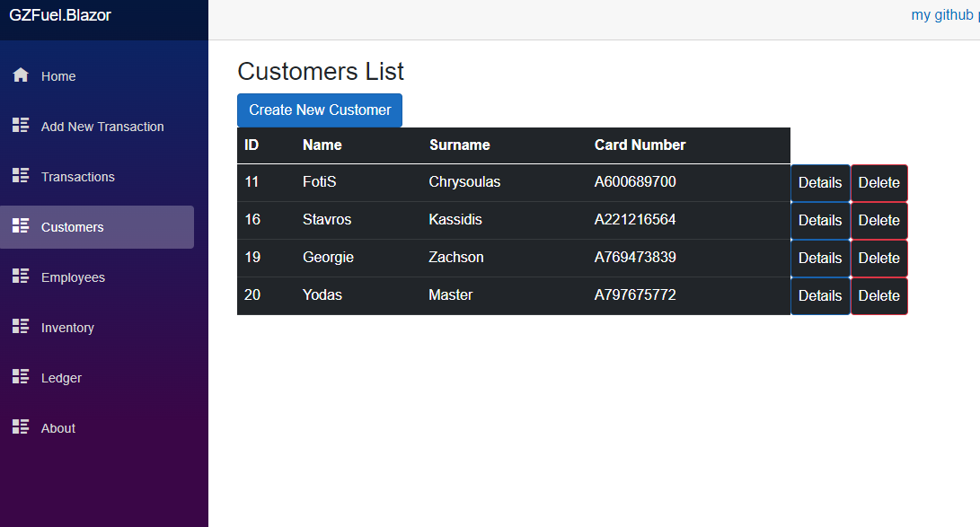The height and width of the screenshot is (527, 980).
Task: Select card number A769473839
Action: pos(635,257)
